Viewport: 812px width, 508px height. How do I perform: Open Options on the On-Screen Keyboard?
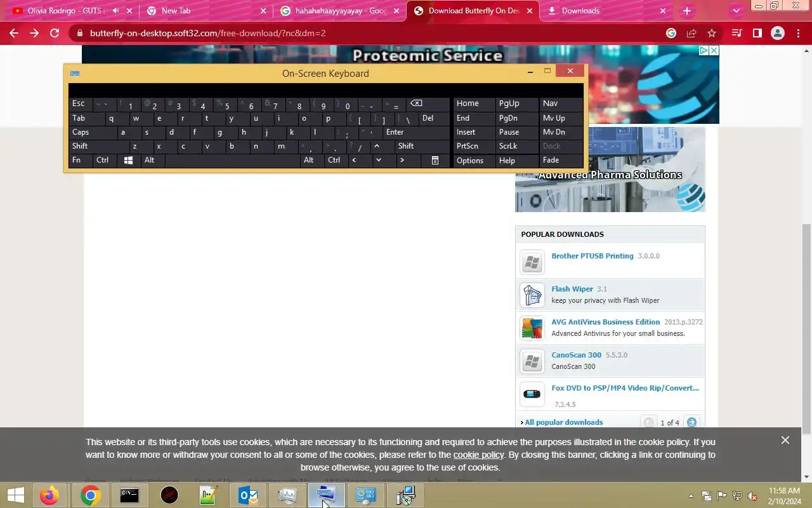tap(474, 161)
